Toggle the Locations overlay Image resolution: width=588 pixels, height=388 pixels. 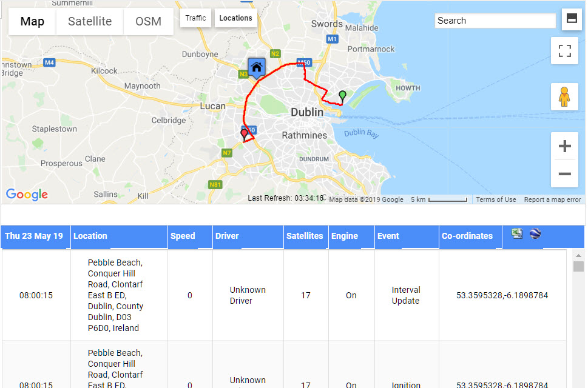[x=235, y=18]
